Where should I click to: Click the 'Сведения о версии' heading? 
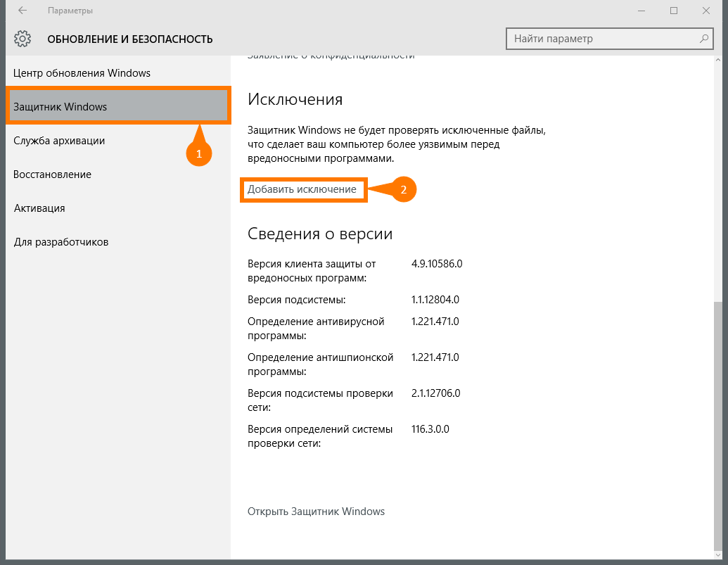(320, 234)
